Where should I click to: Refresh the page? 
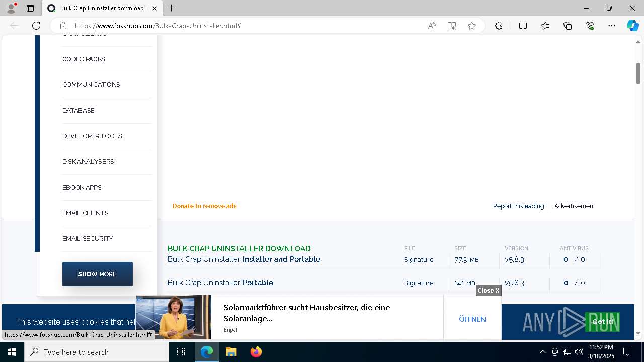click(x=36, y=26)
